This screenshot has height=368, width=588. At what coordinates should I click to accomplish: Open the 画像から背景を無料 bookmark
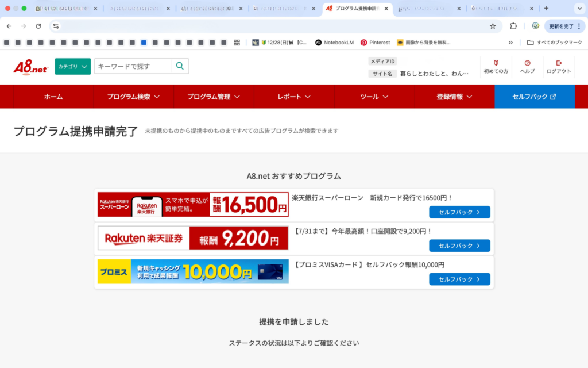(424, 43)
